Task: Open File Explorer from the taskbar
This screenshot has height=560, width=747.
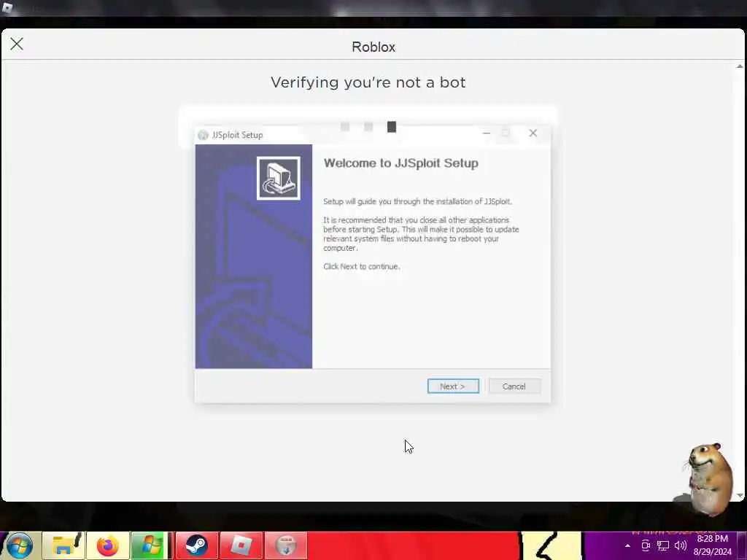Action: click(64, 545)
